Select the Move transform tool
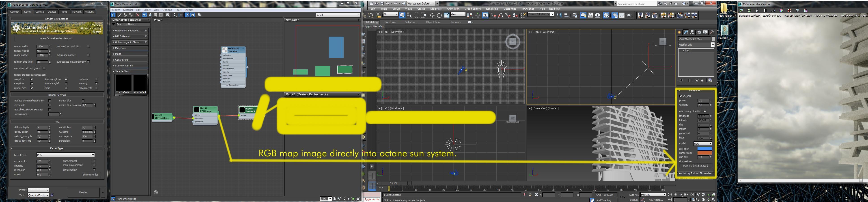Image resolution: width=868 pixels, height=202 pixels. 432,15
